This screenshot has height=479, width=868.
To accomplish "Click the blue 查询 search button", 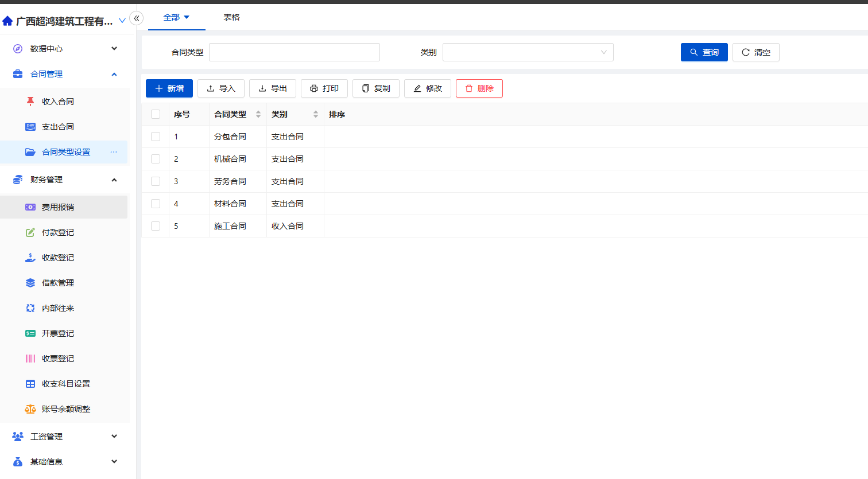I will click(704, 52).
